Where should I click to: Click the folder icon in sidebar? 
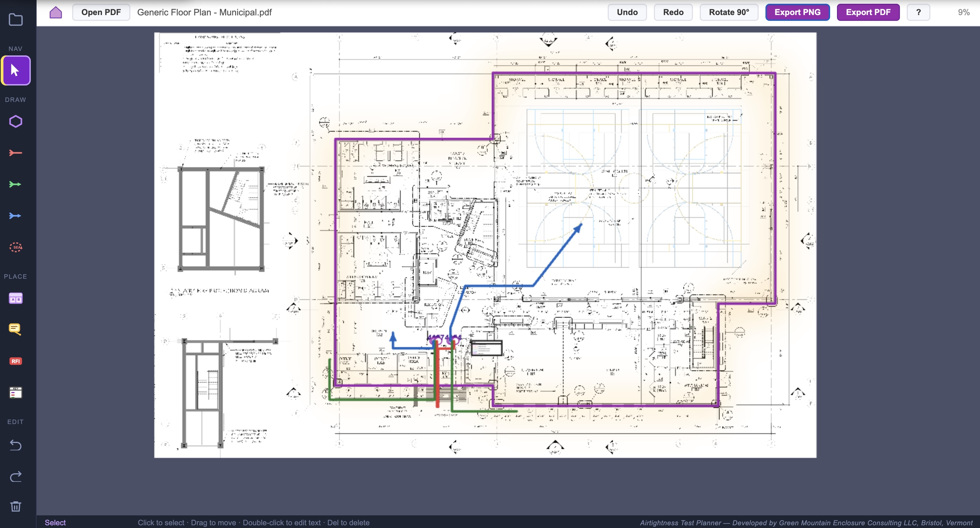[x=16, y=19]
